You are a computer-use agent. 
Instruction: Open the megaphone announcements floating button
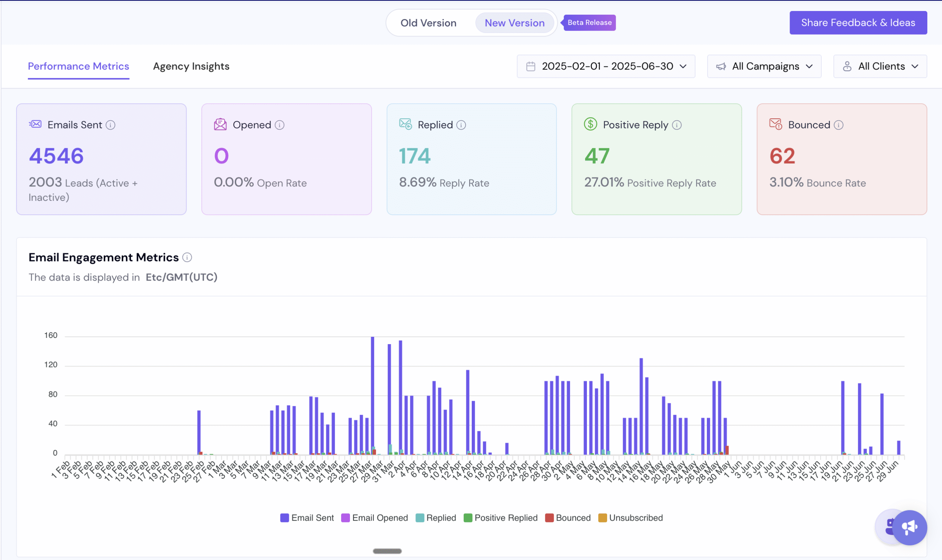tap(910, 528)
